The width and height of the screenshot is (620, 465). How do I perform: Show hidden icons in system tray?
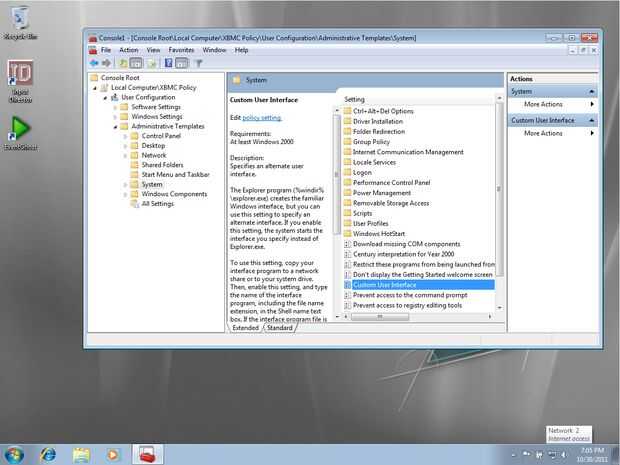(x=513, y=455)
